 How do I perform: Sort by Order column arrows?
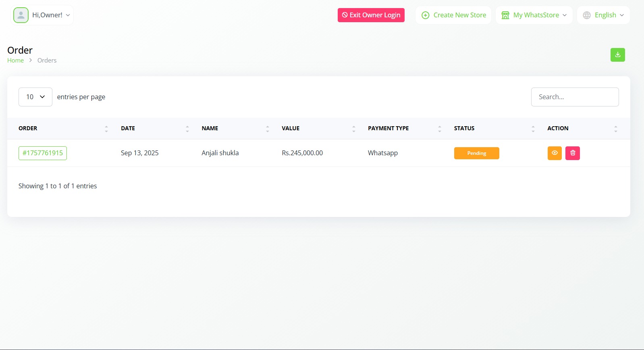coord(106,129)
